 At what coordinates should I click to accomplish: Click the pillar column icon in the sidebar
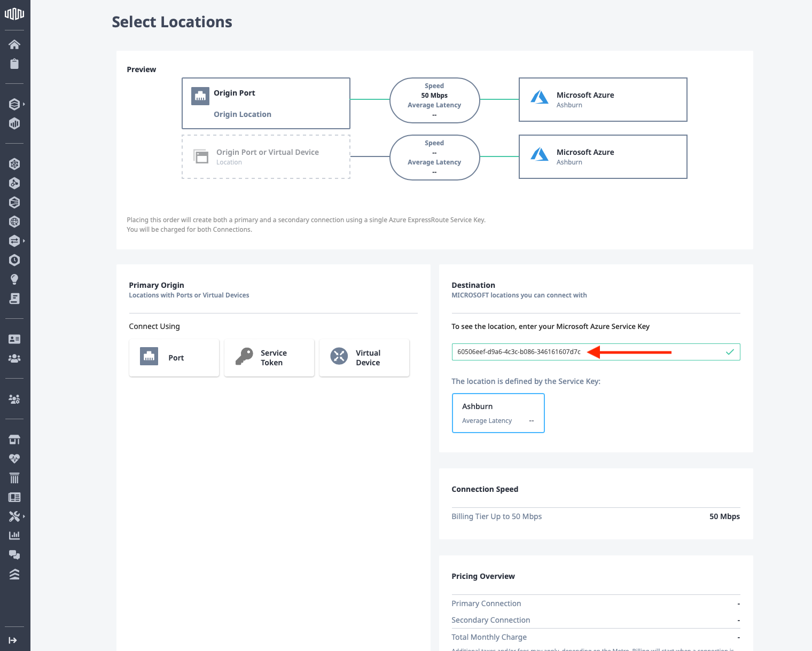click(x=14, y=478)
